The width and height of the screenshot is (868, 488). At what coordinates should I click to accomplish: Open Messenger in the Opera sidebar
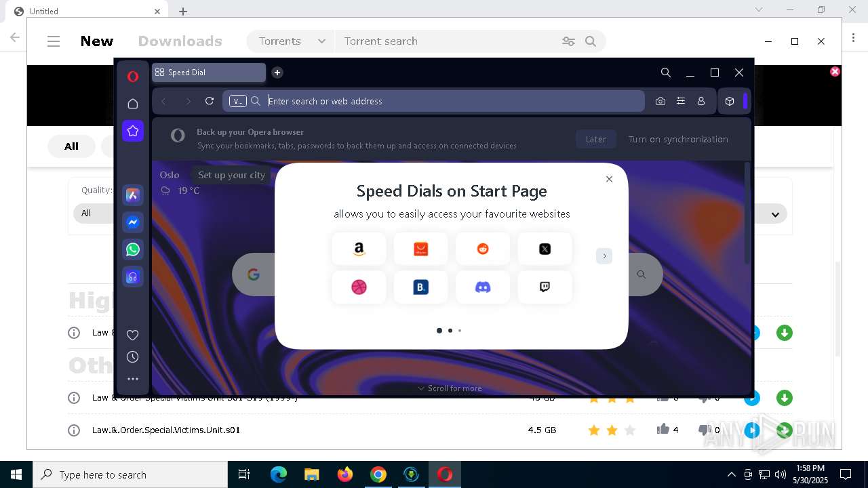133,222
